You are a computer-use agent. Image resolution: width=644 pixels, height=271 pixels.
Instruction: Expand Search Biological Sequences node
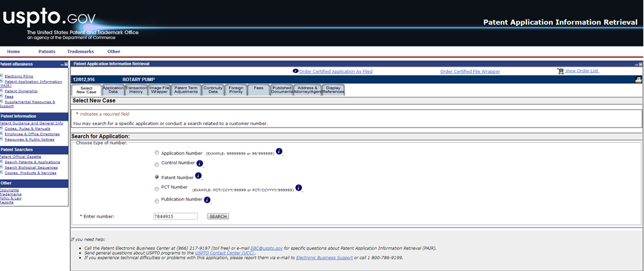coord(2,167)
